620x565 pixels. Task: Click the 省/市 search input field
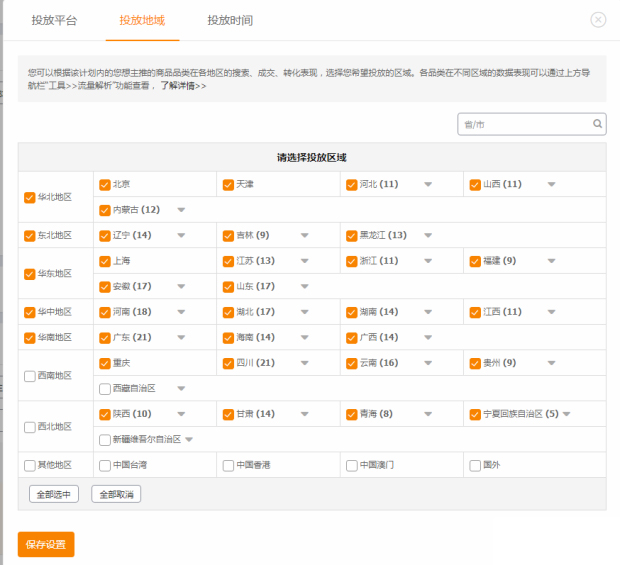point(524,125)
